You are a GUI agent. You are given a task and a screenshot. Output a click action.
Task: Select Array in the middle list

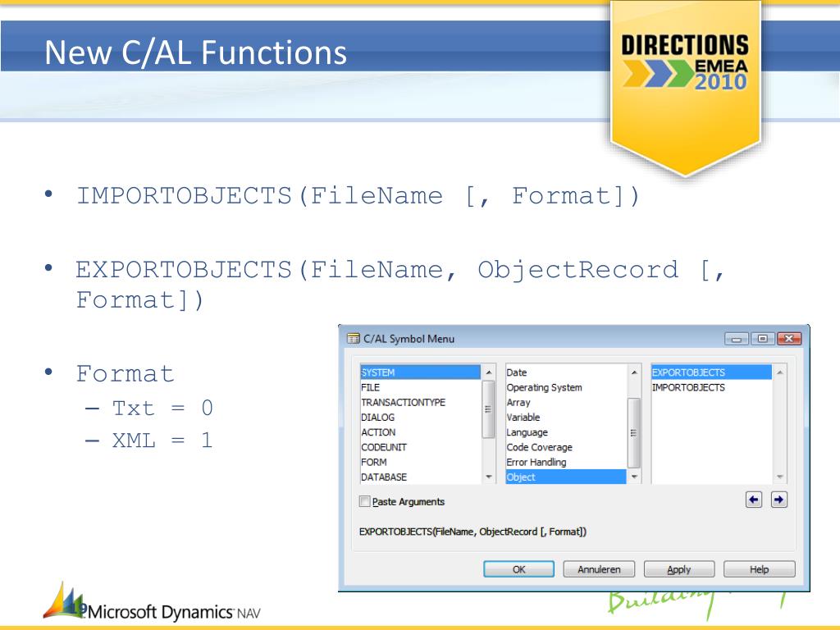(566, 402)
